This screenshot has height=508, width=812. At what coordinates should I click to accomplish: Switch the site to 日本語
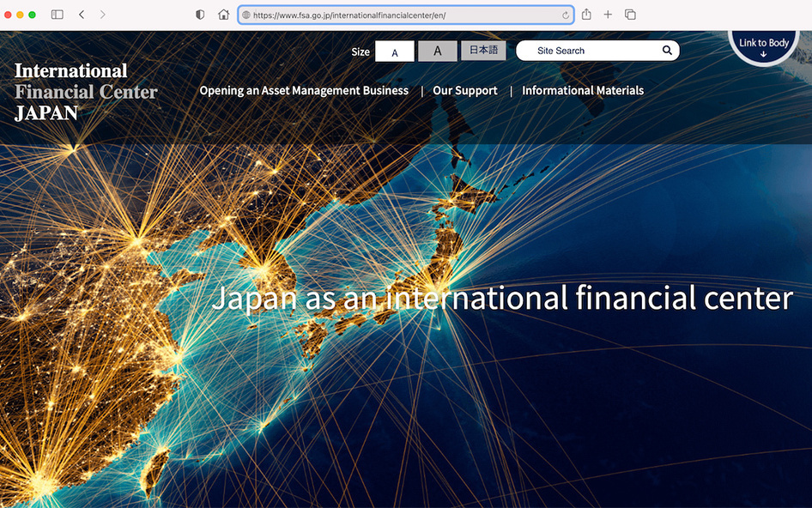pos(483,50)
